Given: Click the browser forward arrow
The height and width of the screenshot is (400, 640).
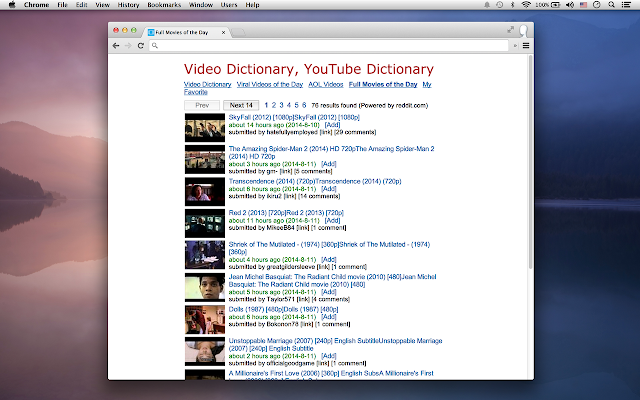Looking at the screenshot, I should tap(128, 46).
